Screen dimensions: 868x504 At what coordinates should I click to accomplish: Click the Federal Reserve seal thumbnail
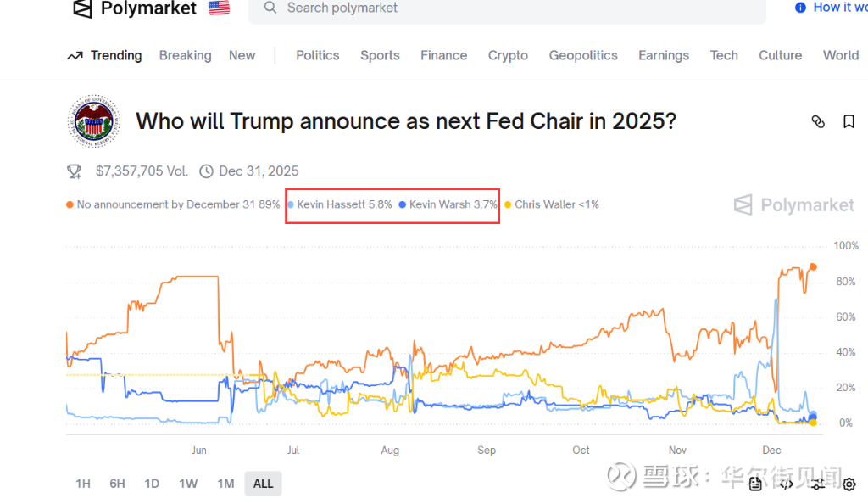coord(93,121)
